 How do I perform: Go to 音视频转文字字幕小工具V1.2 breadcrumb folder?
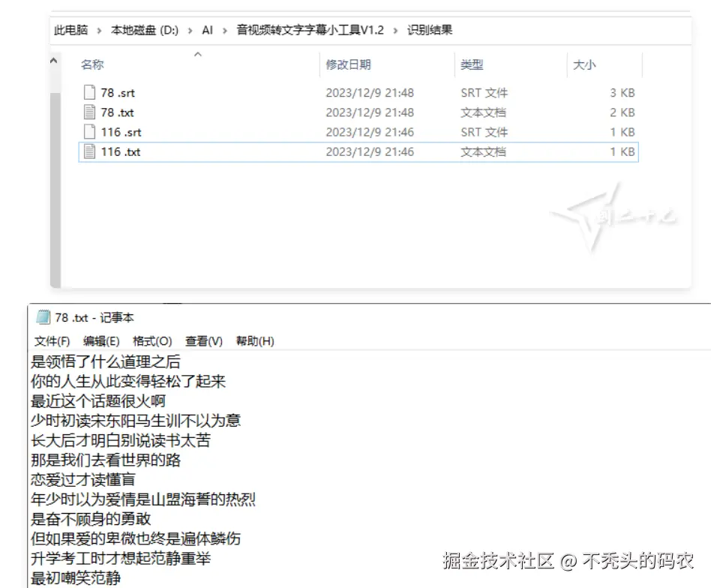point(310,30)
